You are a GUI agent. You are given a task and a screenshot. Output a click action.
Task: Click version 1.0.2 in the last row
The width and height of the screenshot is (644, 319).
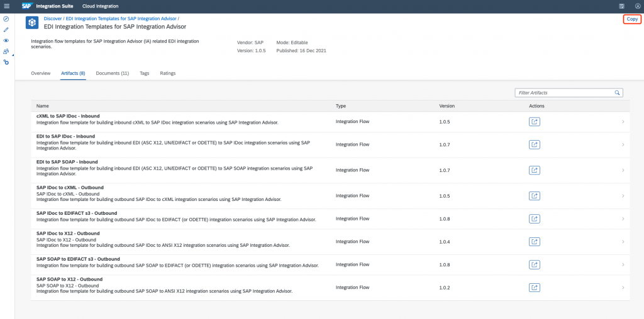[445, 288]
